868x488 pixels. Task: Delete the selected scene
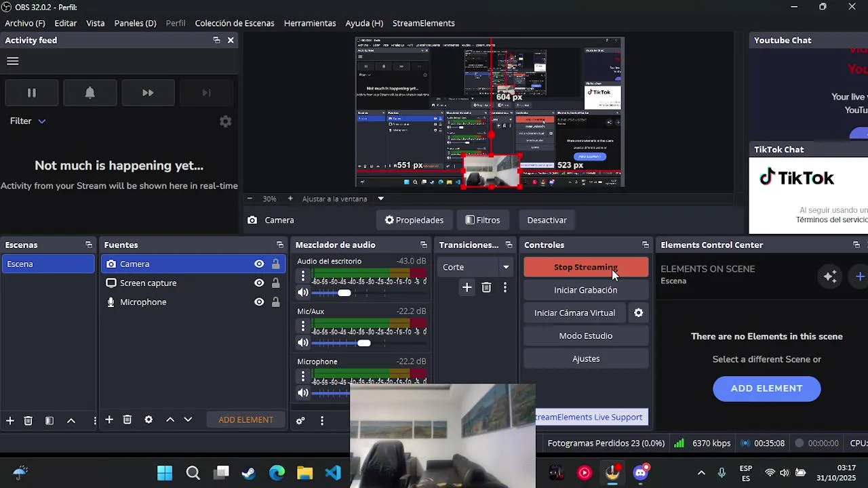(28, 420)
